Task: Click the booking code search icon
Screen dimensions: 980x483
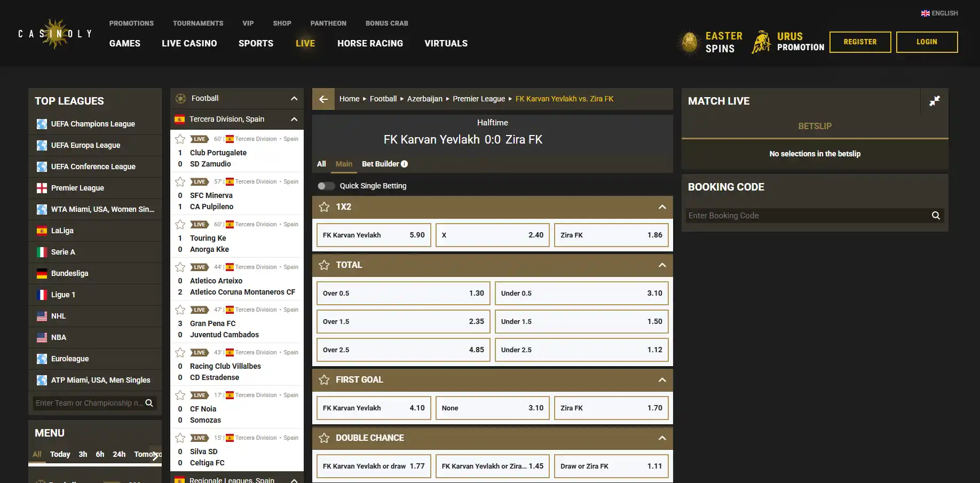Action: tap(936, 216)
